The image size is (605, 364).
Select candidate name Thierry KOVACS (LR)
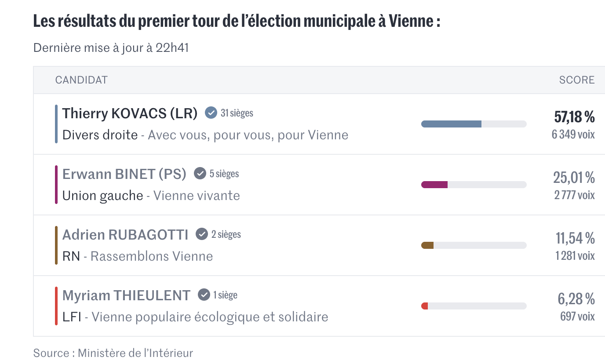click(130, 113)
